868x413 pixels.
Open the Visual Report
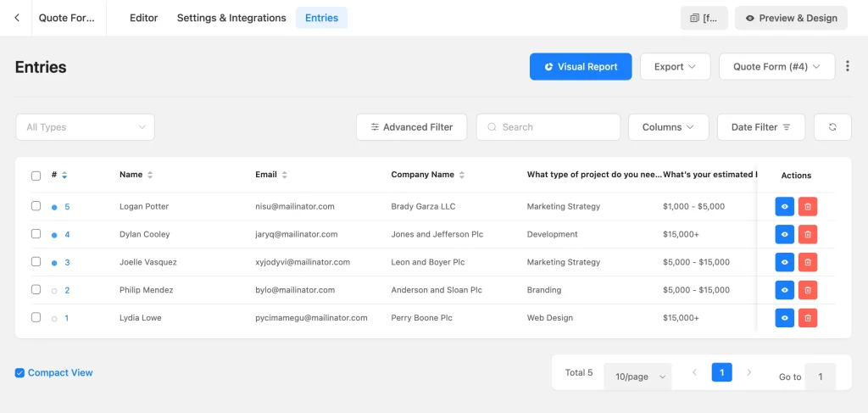[x=581, y=66]
